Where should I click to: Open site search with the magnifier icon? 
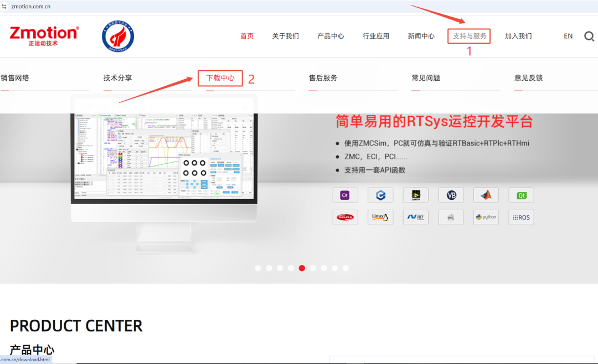point(589,35)
